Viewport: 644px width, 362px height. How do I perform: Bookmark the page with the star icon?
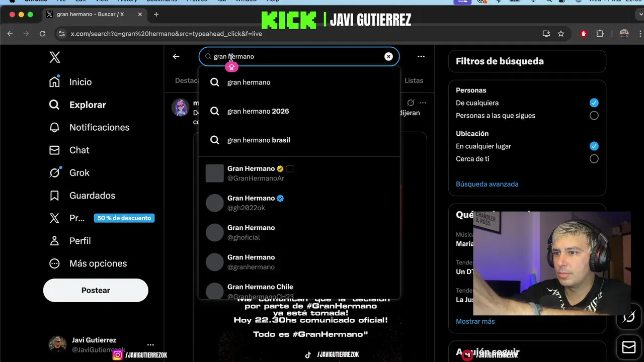point(561,34)
